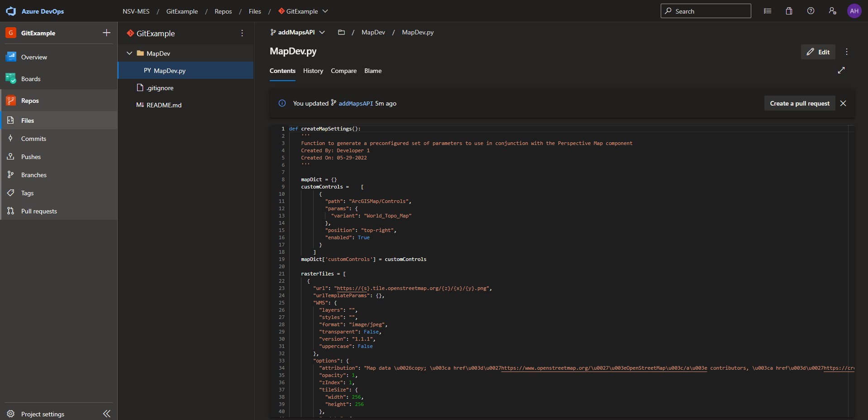The height and width of the screenshot is (420, 868).
Task: Click the openstreetmap tile URL in code
Action: [x=411, y=288]
